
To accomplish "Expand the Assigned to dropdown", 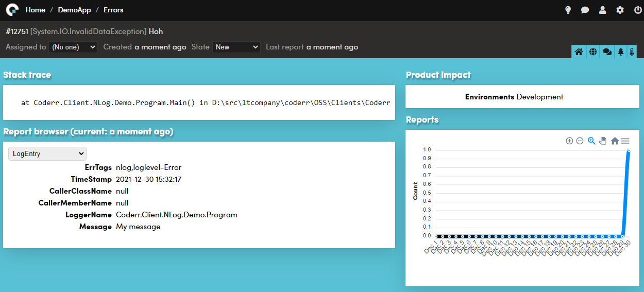I will pos(73,47).
